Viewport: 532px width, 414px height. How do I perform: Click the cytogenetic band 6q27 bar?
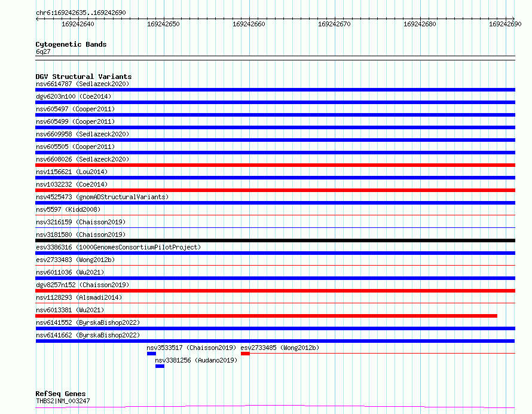(275, 58)
